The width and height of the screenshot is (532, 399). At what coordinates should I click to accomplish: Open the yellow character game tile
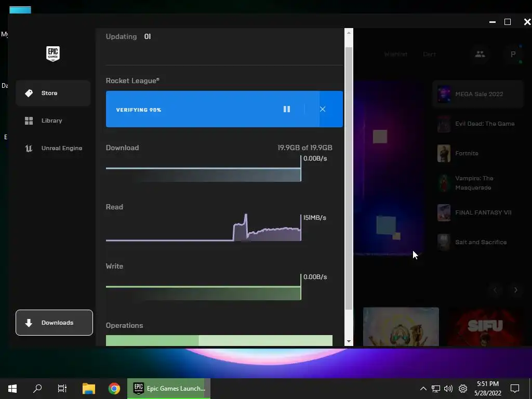point(401,327)
